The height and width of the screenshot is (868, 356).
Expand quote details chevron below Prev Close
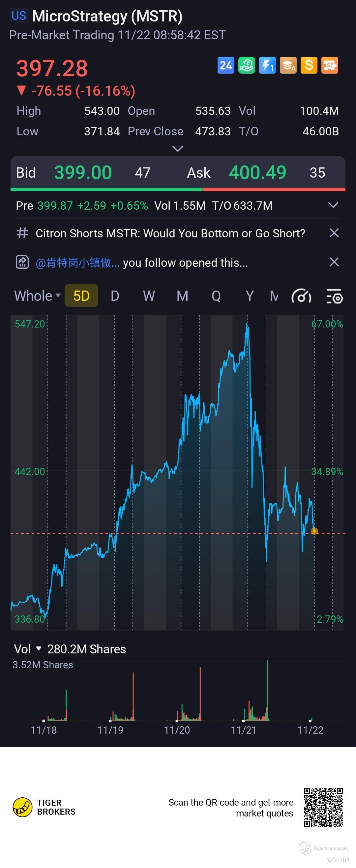pos(178,149)
